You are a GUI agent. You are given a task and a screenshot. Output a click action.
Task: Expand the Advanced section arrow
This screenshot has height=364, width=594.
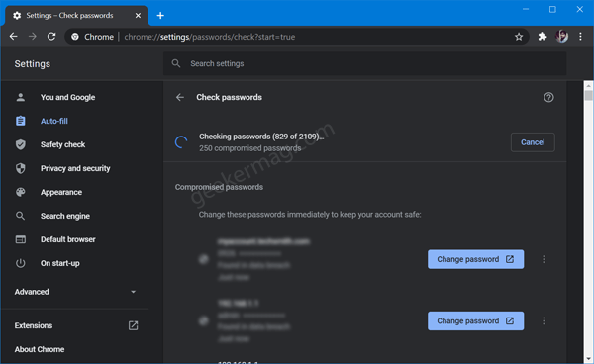pos(133,292)
